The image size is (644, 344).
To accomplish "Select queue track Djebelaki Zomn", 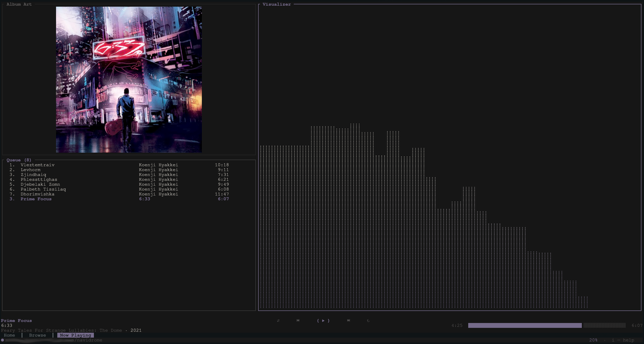I will pos(119,184).
